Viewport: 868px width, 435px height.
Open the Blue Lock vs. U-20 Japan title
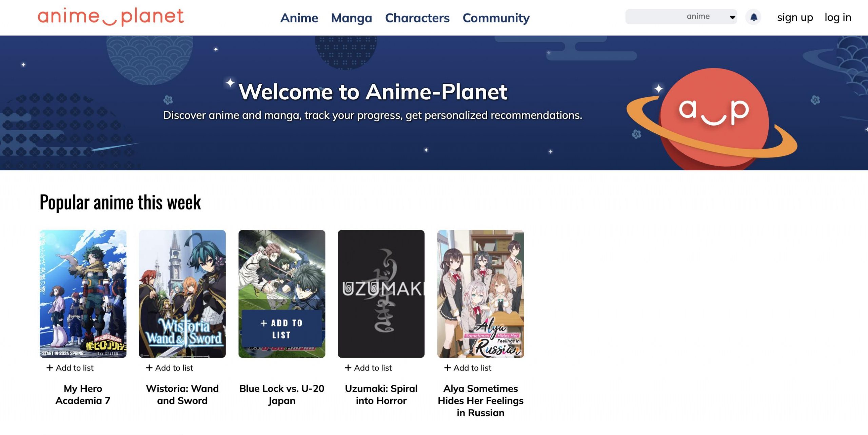[281, 394]
